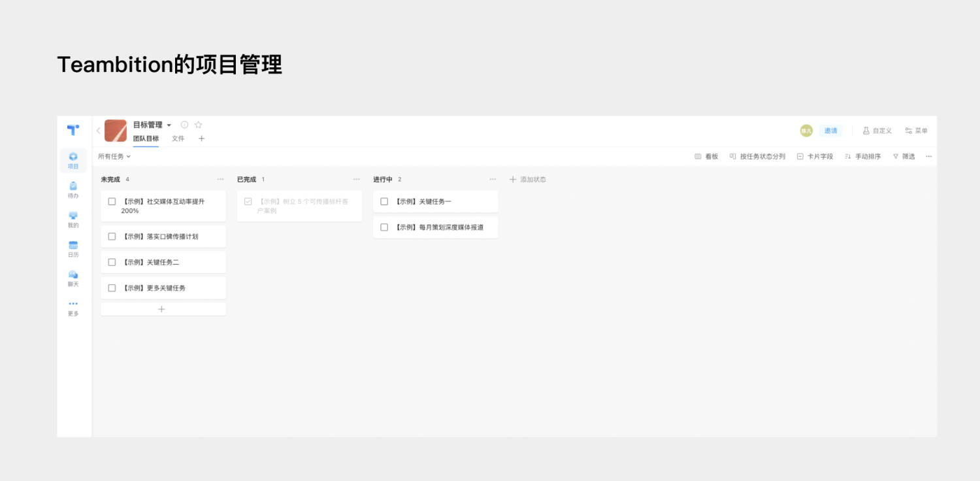Click the 进行中 column header
980x481 pixels.
pyautogui.click(x=383, y=179)
